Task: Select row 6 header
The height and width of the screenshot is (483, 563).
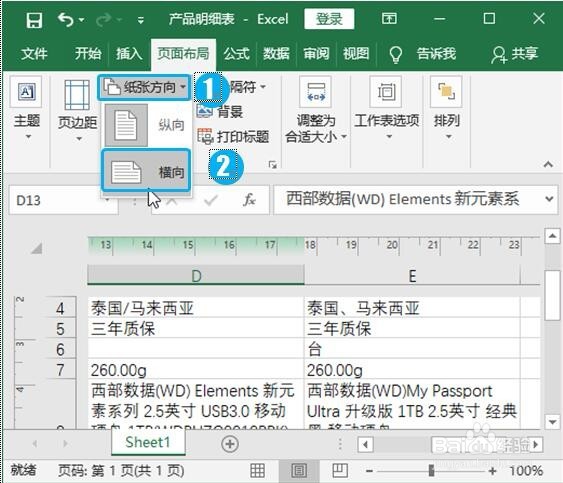Action: [60, 349]
